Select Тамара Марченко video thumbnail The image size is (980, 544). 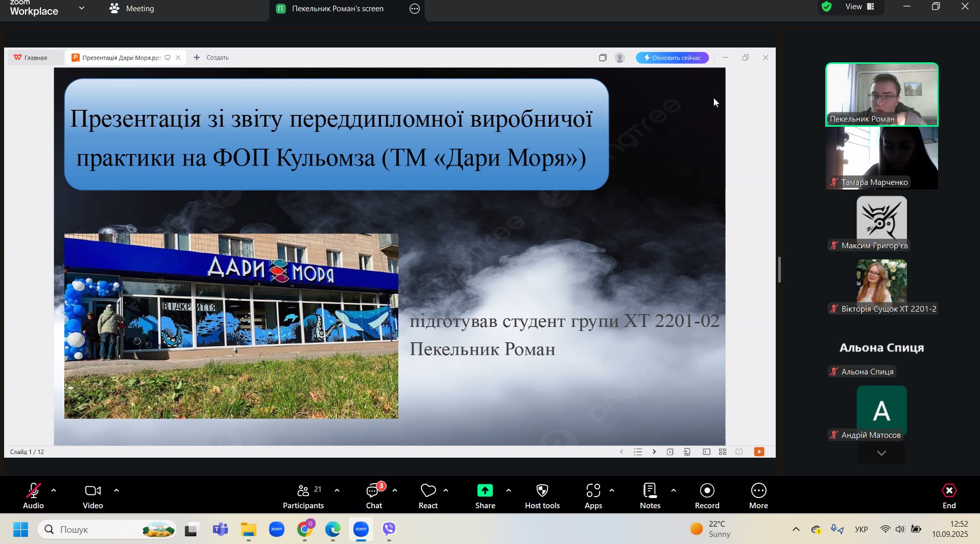point(882,158)
